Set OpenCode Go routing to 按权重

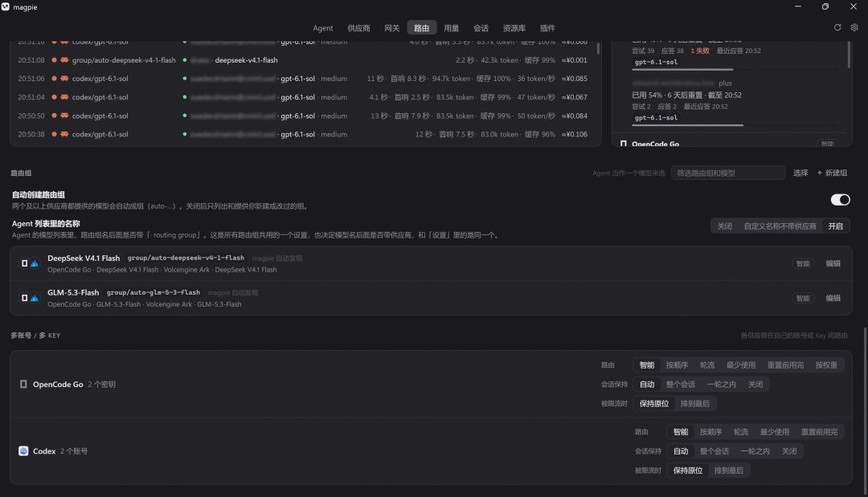826,365
